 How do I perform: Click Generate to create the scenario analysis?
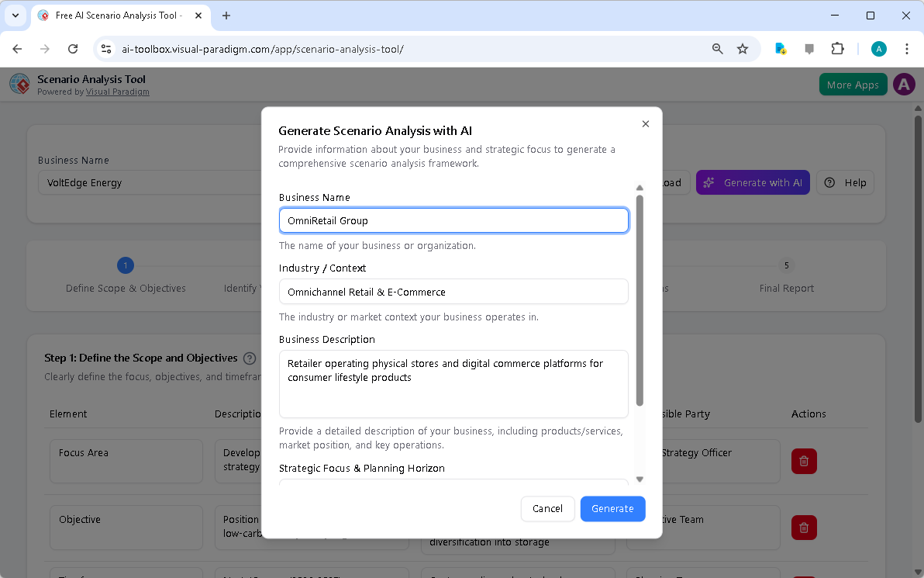pos(612,508)
